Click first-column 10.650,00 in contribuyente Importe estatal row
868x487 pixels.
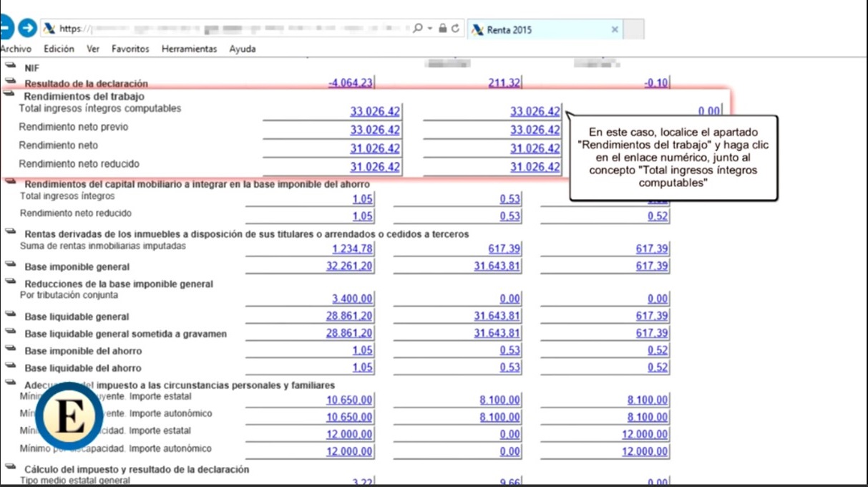coord(349,400)
